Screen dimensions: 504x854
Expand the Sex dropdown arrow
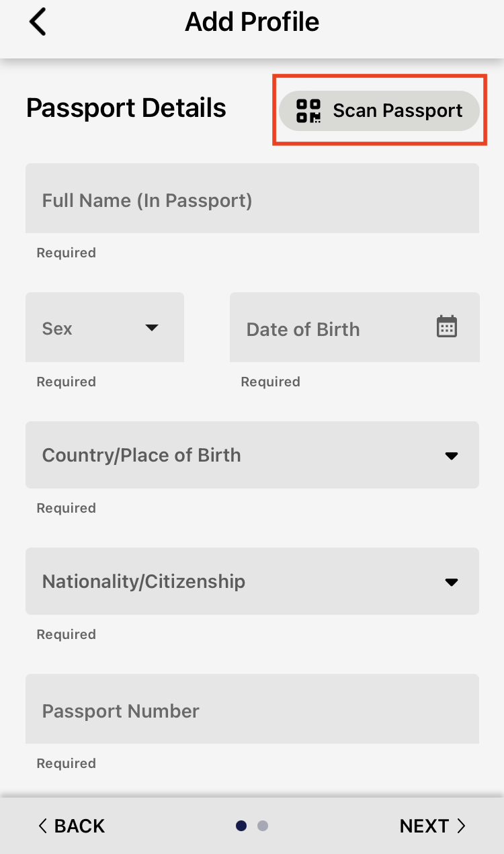click(x=152, y=328)
